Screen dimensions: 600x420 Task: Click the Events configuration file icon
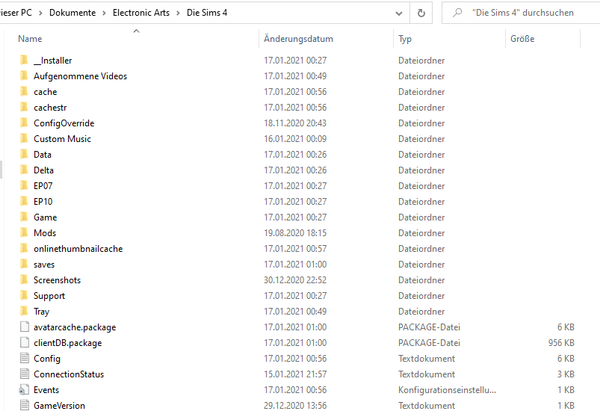(24, 390)
